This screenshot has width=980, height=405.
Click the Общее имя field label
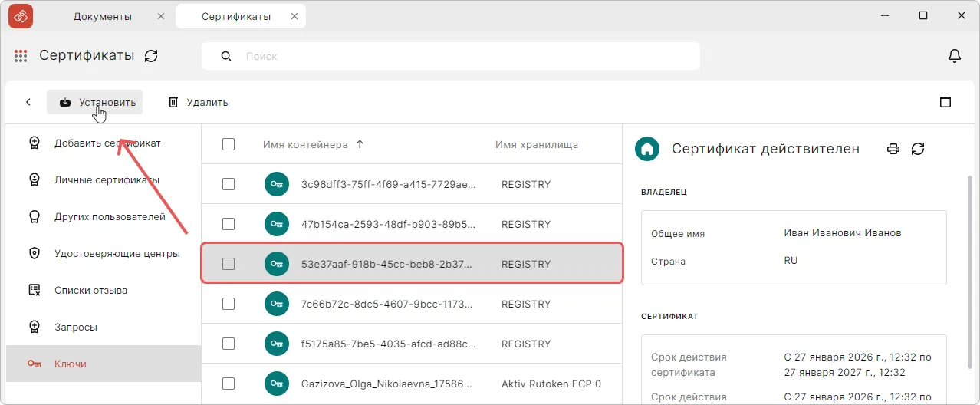pyautogui.click(x=678, y=233)
